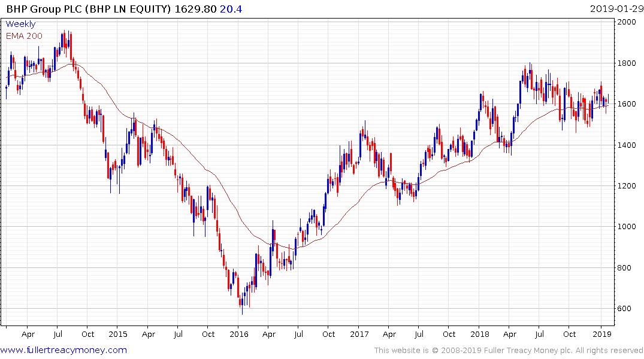Select the 2019 marker on time axis
The image size is (644, 359).
[601, 334]
